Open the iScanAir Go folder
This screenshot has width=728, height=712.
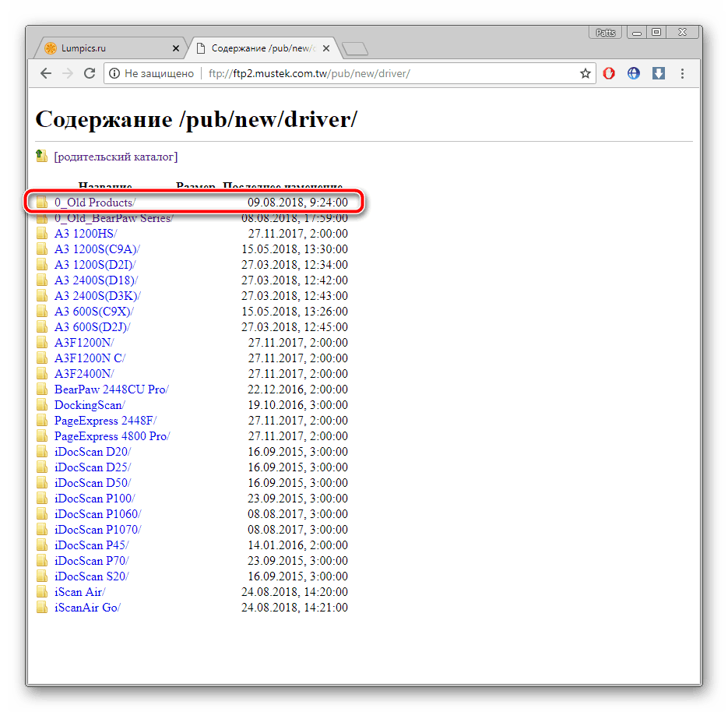pyautogui.click(x=87, y=608)
